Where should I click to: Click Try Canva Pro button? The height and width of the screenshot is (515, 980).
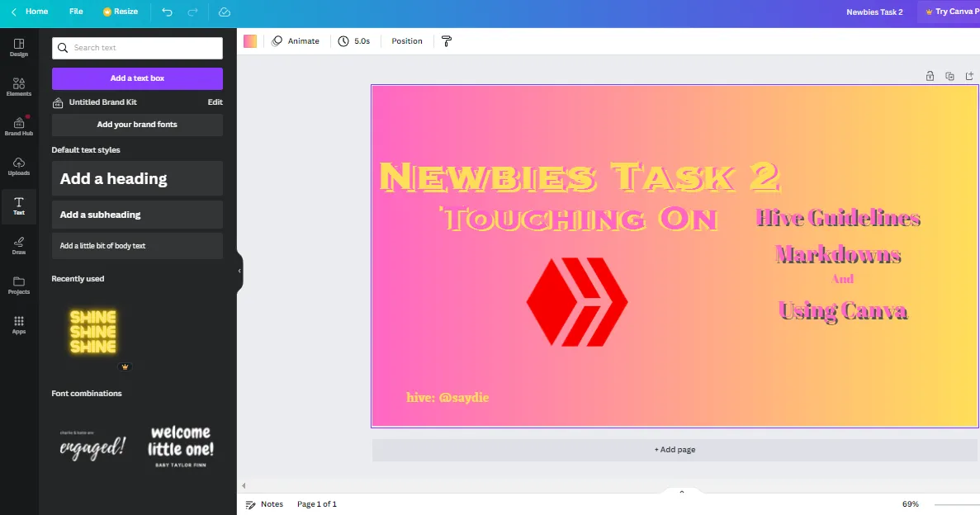[949, 12]
